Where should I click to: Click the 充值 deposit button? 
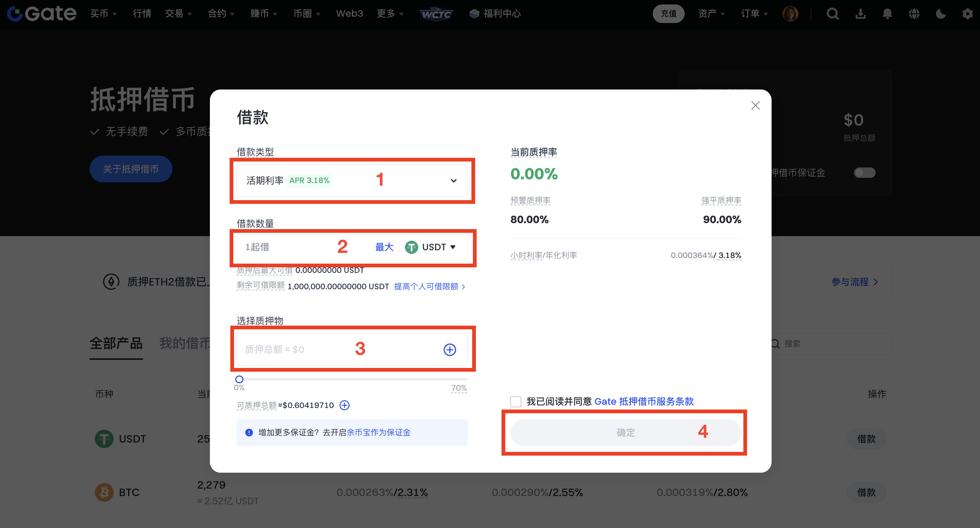click(668, 14)
